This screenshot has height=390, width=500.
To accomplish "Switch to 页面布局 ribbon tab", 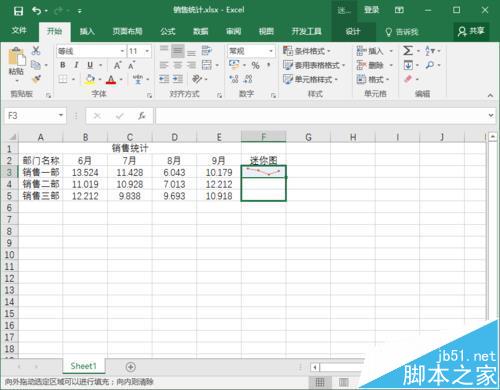I will click(127, 32).
